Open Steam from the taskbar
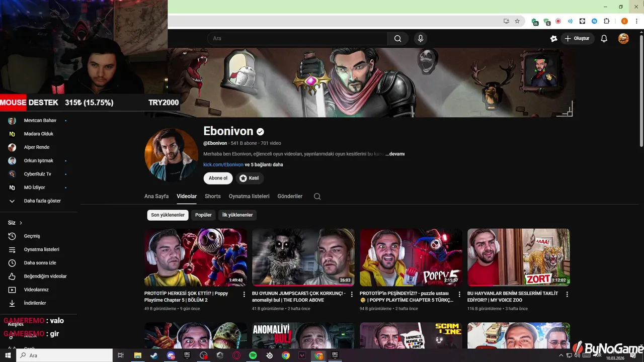 pos(154,355)
